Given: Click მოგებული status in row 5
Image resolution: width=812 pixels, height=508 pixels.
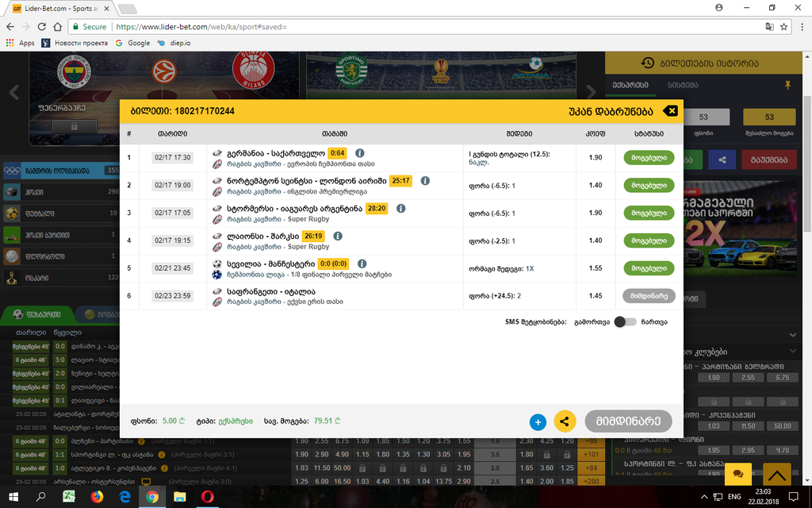Looking at the screenshot, I should (x=649, y=268).
